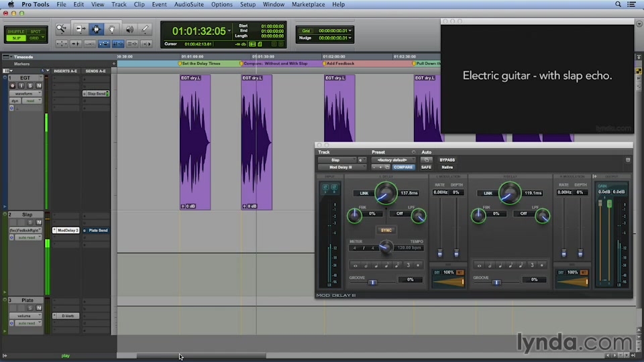The image size is (644, 362).
Task: Click the COMPARE button
Action: click(x=403, y=167)
